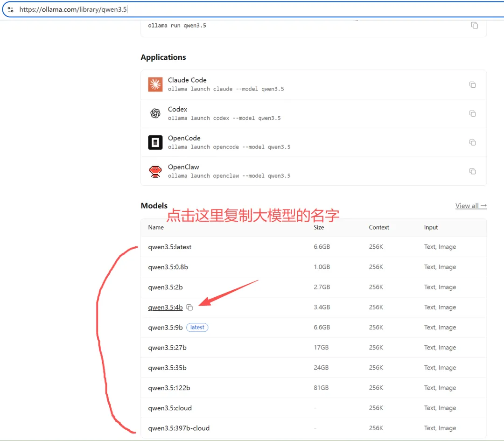Click the Name column header
This screenshot has width=504, height=441.
coord(156,227)
